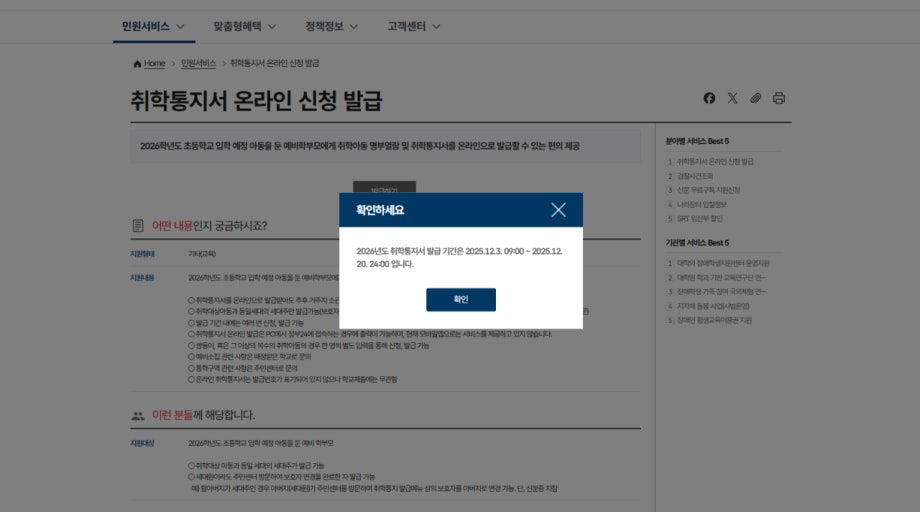
Task: Click the 분야별 서비스 Best 5 heading
Action: 697,141
